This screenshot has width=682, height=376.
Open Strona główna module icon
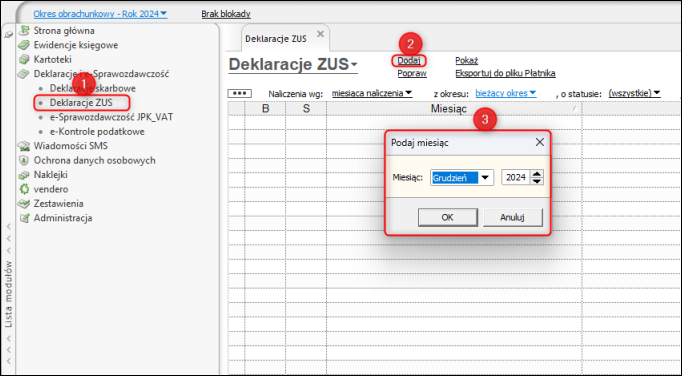coord(24,31)
